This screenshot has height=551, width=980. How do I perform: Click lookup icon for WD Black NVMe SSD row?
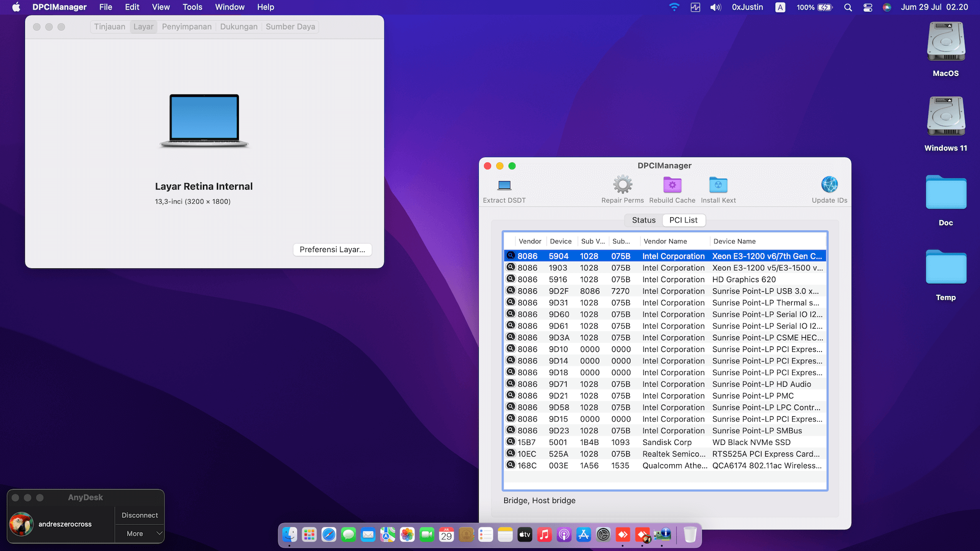510,441
